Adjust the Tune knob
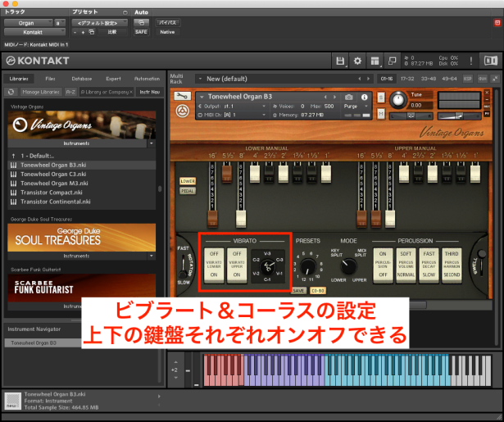504x422 pixels. point(398,99)
